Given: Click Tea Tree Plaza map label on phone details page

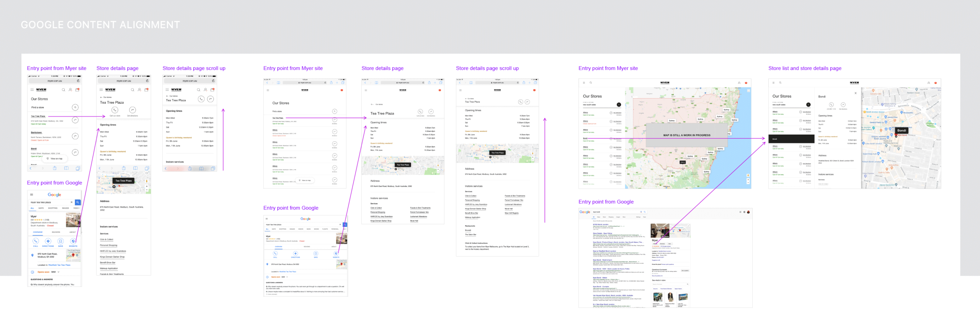Looking at the screenshot, I should tap(123, 181).
